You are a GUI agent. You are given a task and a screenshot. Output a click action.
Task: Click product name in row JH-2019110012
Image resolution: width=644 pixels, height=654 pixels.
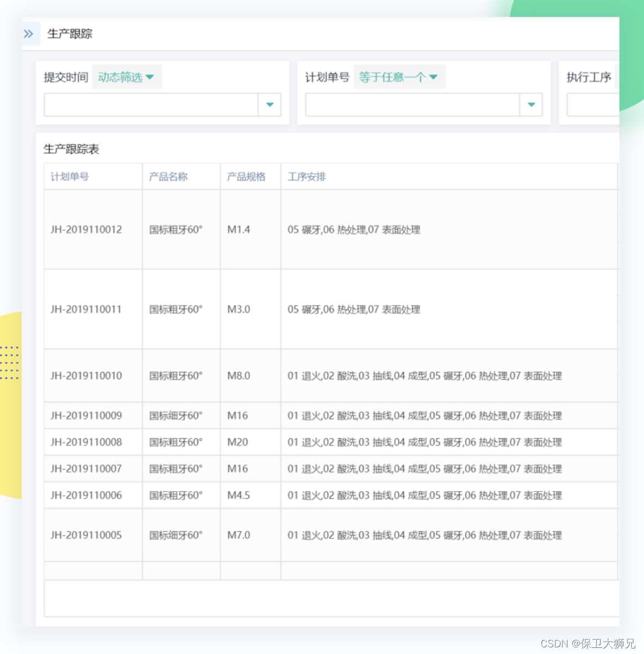coord(176,230)
